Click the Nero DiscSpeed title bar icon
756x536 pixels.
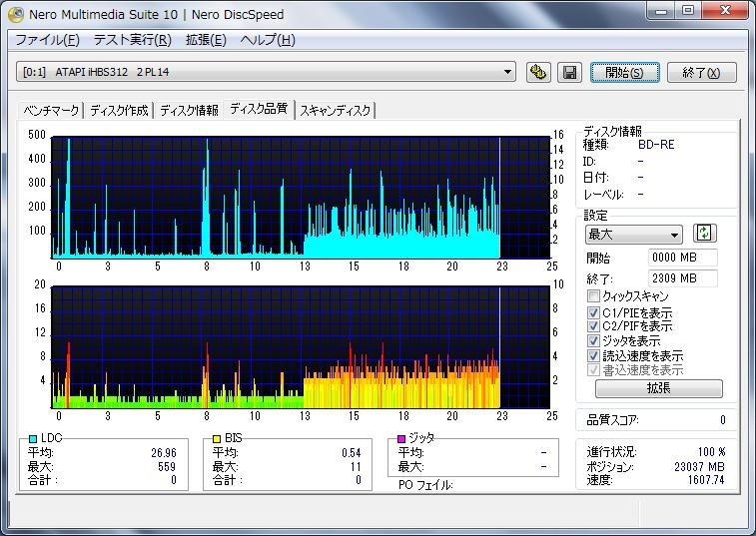(x=16, y=14)
